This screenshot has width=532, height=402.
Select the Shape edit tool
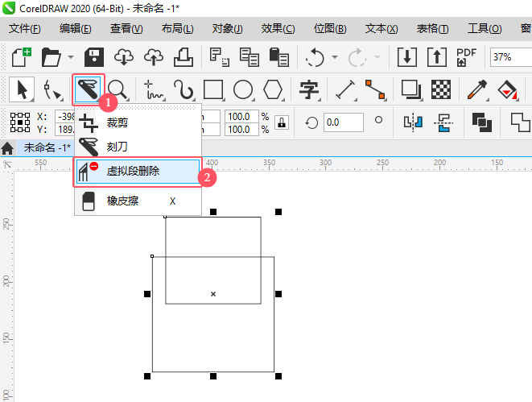[53, 89]
